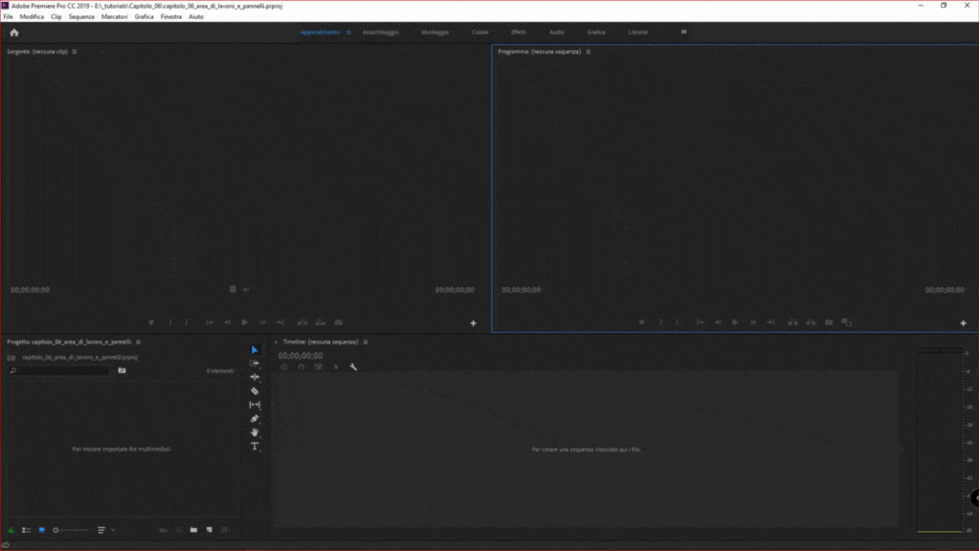Select the Slip tool

[x=255, y=404]
